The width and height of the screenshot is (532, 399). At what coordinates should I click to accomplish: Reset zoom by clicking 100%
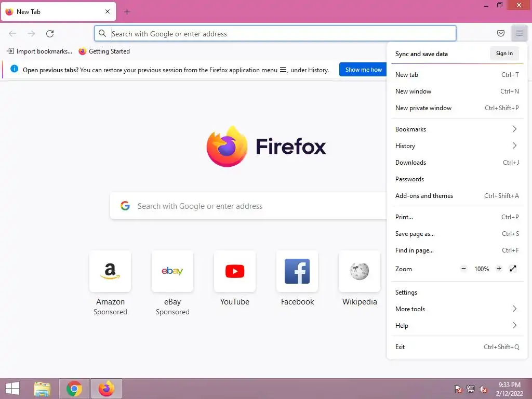pyautogui.click(x=482, y=269)
